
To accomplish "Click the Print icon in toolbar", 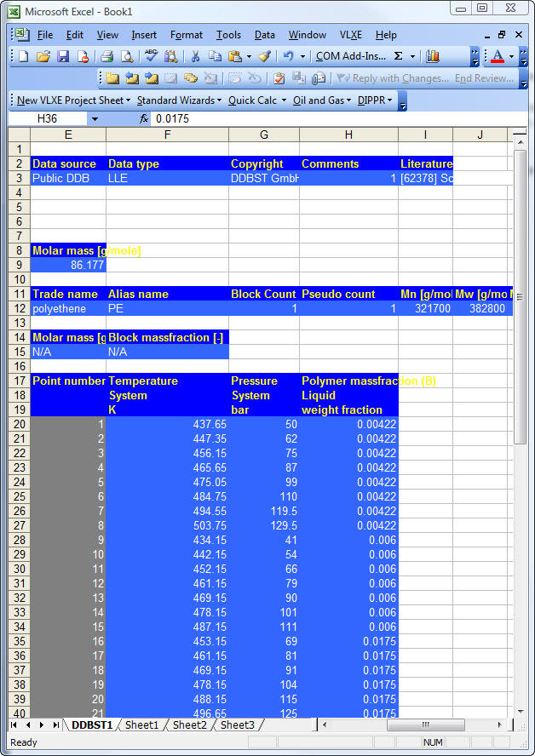I will click(107, 57).
